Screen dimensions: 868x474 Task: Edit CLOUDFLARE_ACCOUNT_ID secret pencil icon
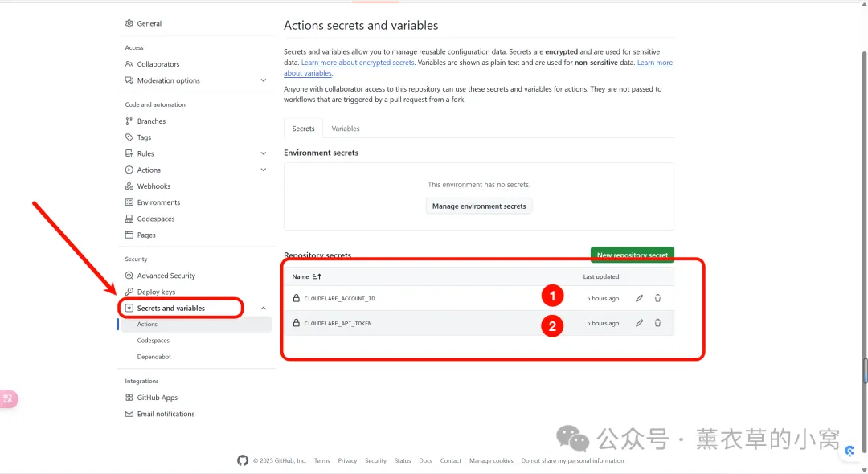(x=640, y=298)
